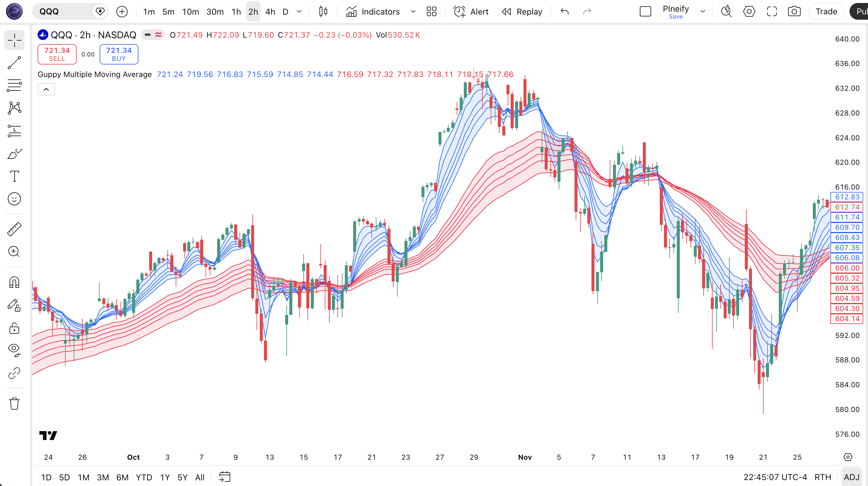Take a chart snapshot with camera icon

[x=794, y=11]
